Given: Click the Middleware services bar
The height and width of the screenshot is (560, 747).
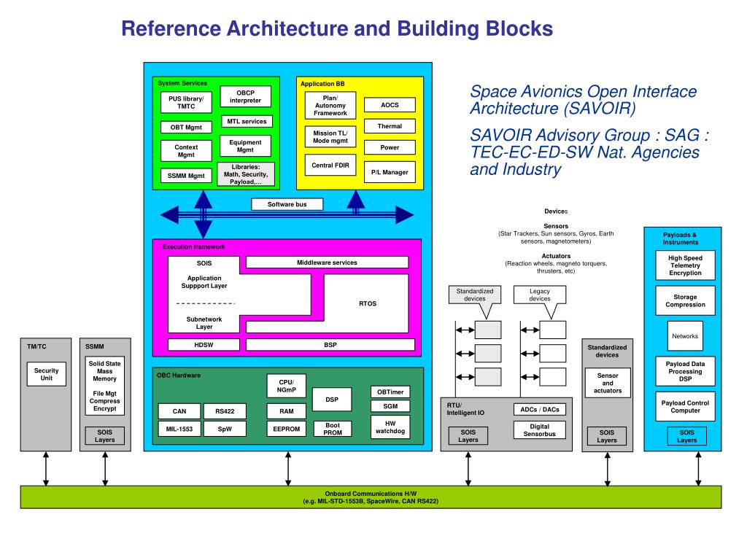Looking at the screenshot, I should [327, 262].
